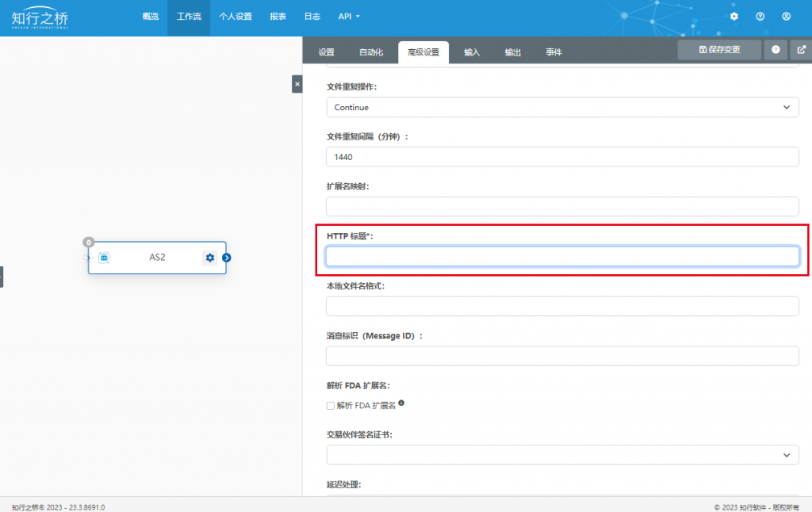Open the 事件 tab
The width and height of the screenshot is (812, 512).
553,52
